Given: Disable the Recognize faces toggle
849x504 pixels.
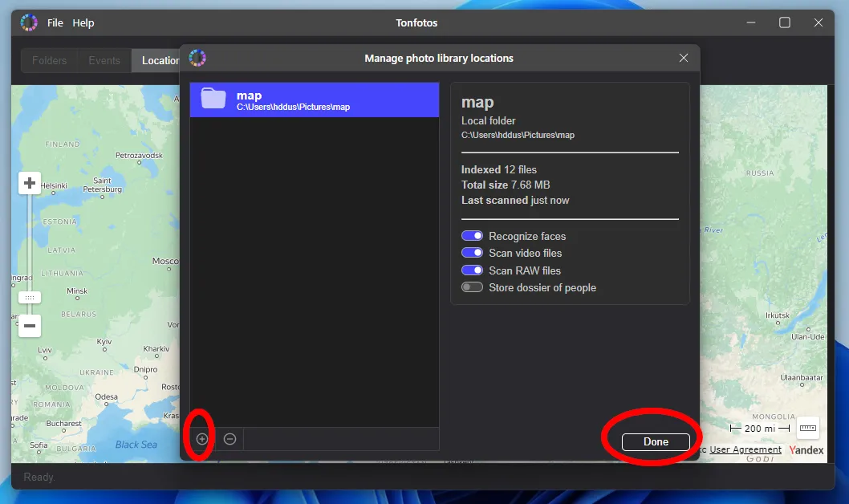Looking at the screenshot, I should click(472, 236).
